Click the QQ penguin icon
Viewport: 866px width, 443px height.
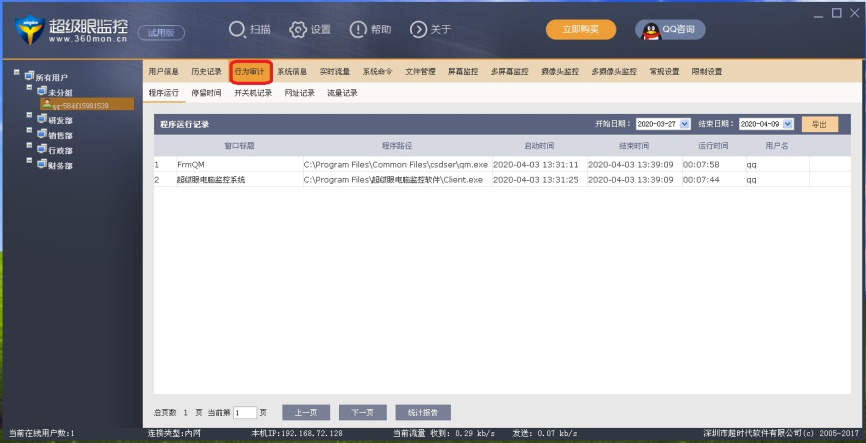coord(651,30)
